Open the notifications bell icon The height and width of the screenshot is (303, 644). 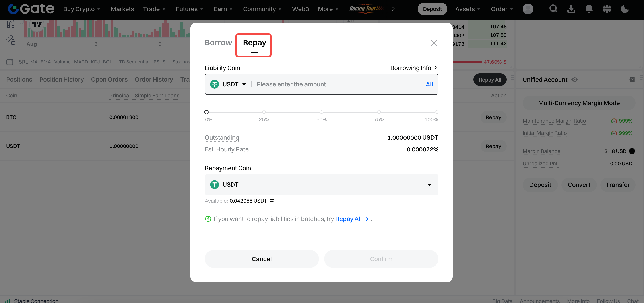tap(589, 9)
